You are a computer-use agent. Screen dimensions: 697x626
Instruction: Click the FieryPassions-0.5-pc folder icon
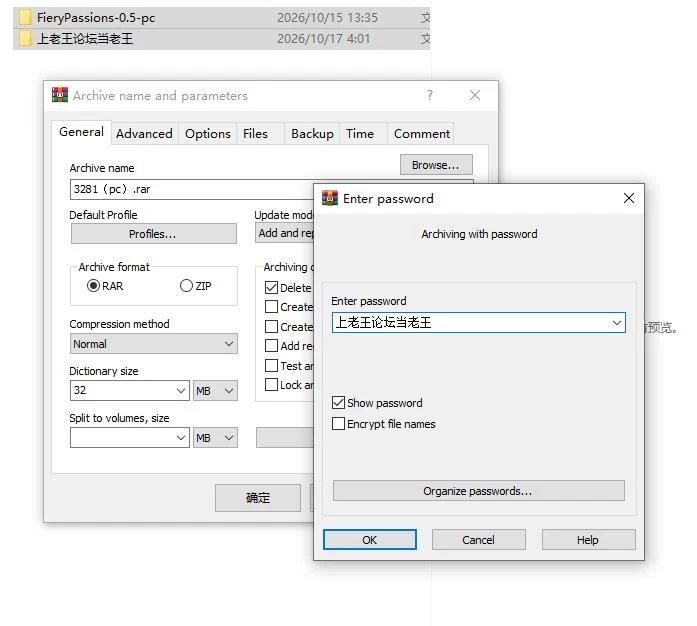(25, 18)
